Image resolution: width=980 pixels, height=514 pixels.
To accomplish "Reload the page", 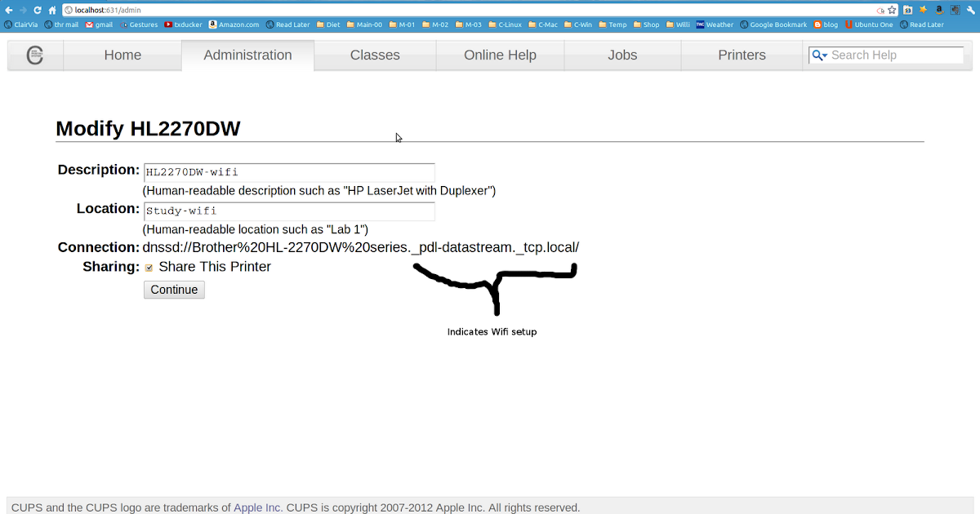I will coord(38,10).
